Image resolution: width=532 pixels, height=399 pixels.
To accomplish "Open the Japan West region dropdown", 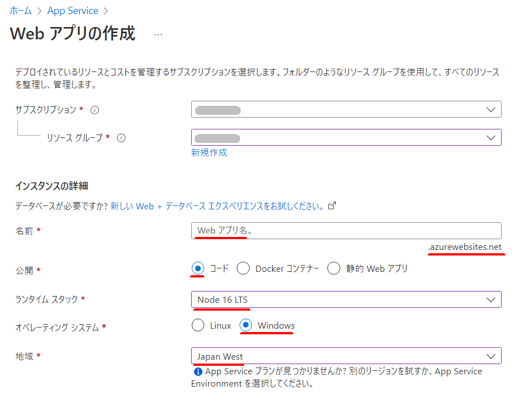I will pos(346,356).
